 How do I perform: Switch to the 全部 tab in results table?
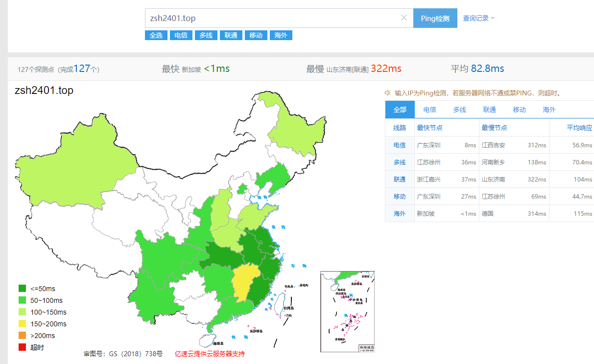point(400,110)
